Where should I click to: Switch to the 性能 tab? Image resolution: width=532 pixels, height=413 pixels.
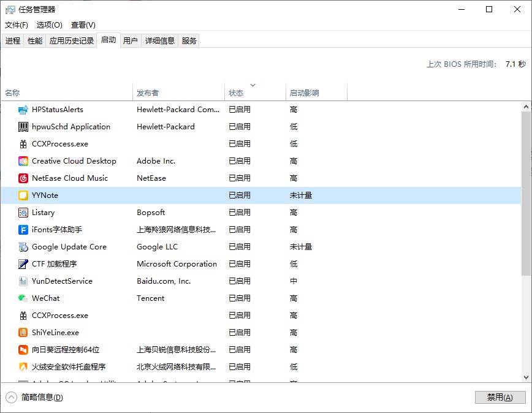coord(35,40)
